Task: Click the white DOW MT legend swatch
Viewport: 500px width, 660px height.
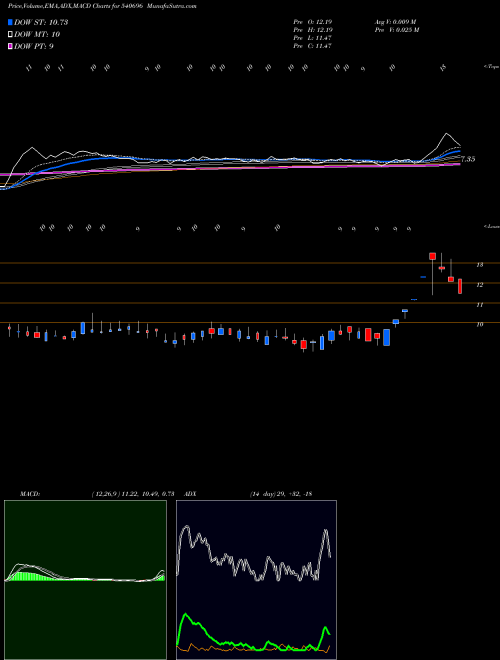Action: click(11, 35)
